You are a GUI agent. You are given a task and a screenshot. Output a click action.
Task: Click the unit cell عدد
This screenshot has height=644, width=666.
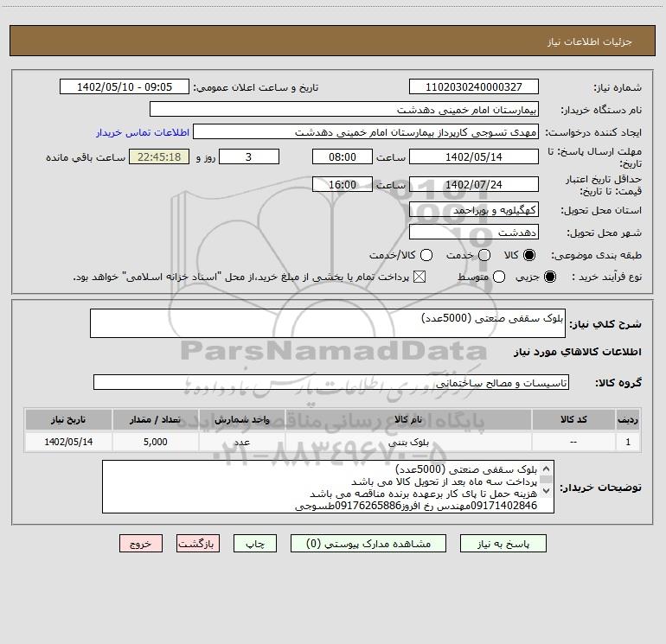pyautogui.click(x=241, y=442)
